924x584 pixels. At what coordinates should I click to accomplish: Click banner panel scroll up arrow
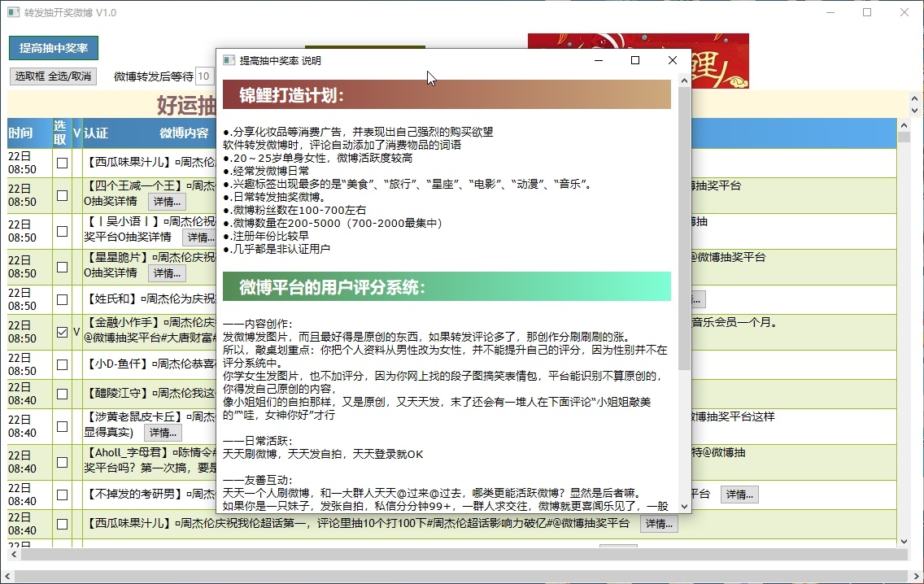(x=914, y=99)
